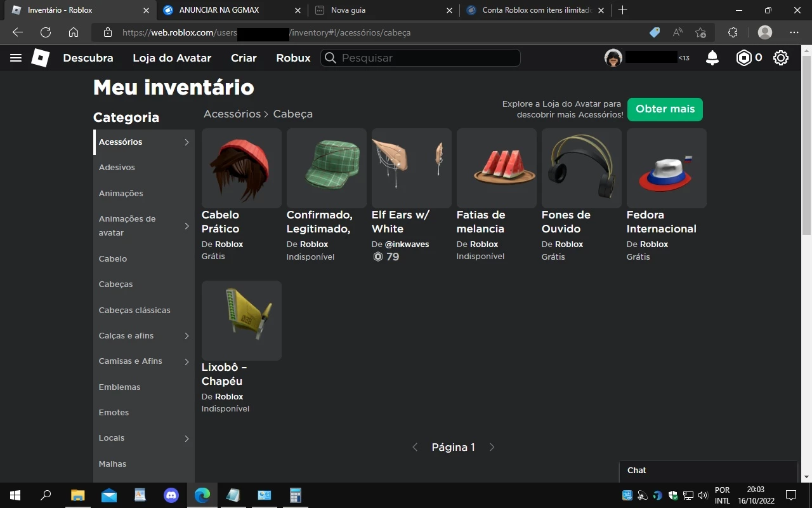Screen dimensions: 812x508
Task: Open browser extensions puzzle icon
Action: point(733,32)
